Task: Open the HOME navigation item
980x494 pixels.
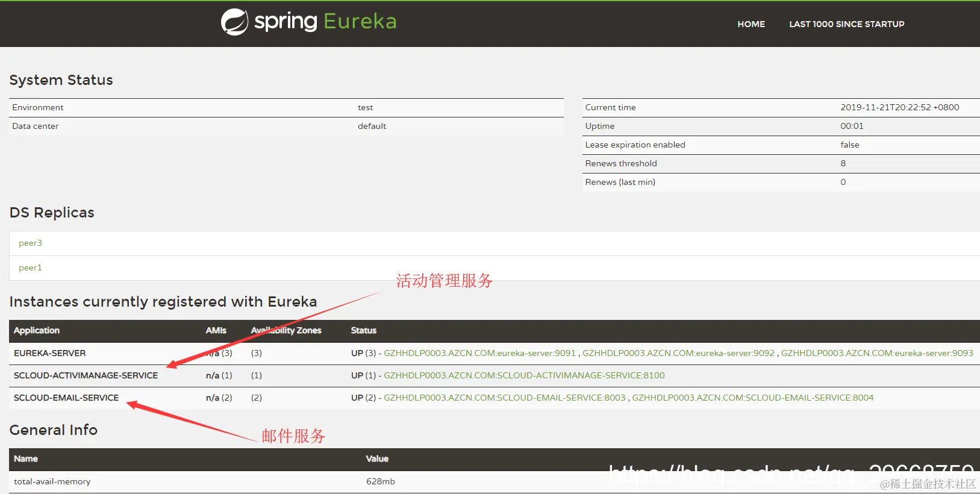Action: tap(751, 24)
